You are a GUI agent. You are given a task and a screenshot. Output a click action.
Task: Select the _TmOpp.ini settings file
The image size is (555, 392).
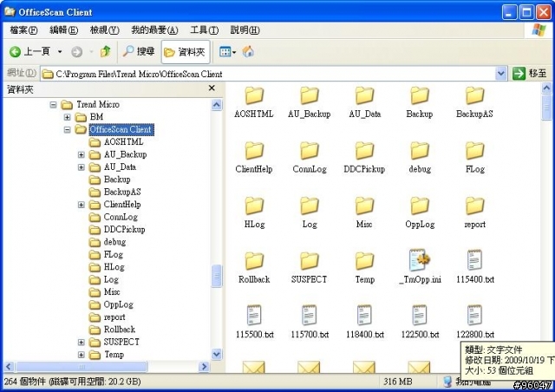click(x=420, y=266)
